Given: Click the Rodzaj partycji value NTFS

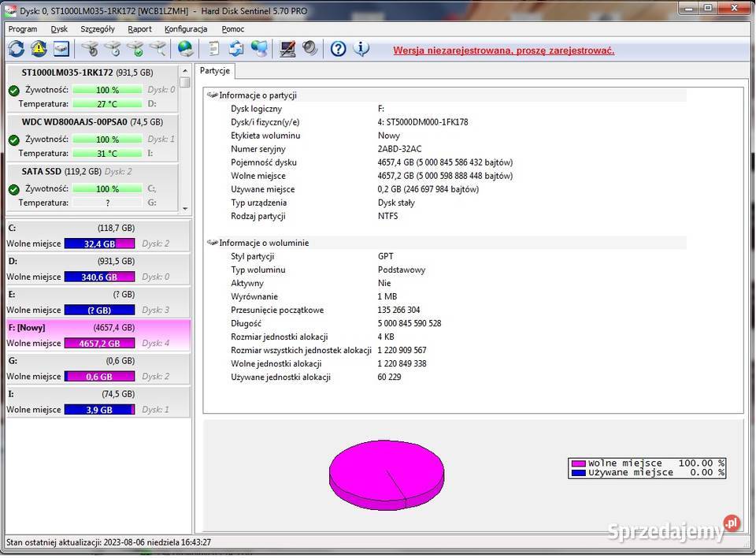Looking at the screenshot, I should pos(387,216).
